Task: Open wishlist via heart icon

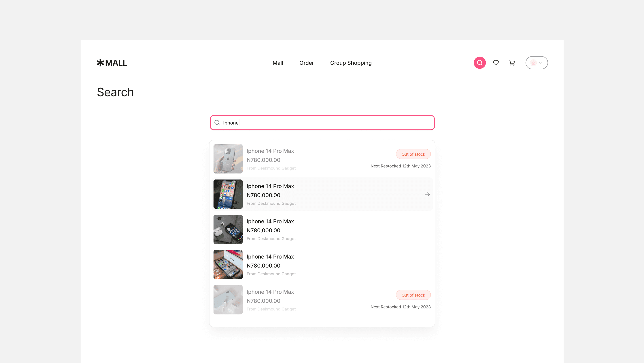Action: click(x=496, y=63)
